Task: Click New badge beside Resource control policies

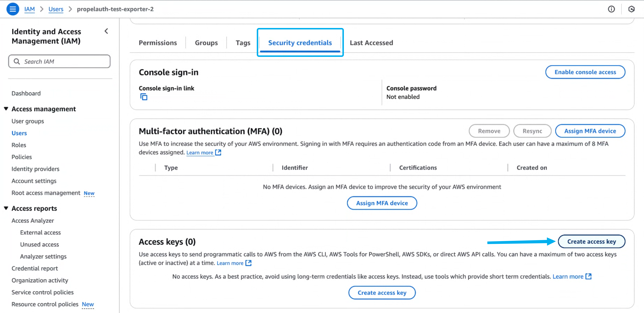Action: tap(88, 304)
